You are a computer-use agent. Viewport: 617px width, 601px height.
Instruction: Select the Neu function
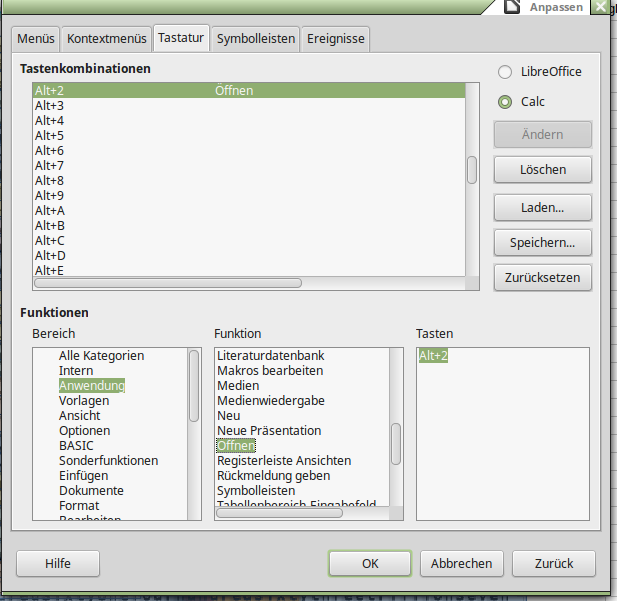pyautogui.click(x=229, y=415)
